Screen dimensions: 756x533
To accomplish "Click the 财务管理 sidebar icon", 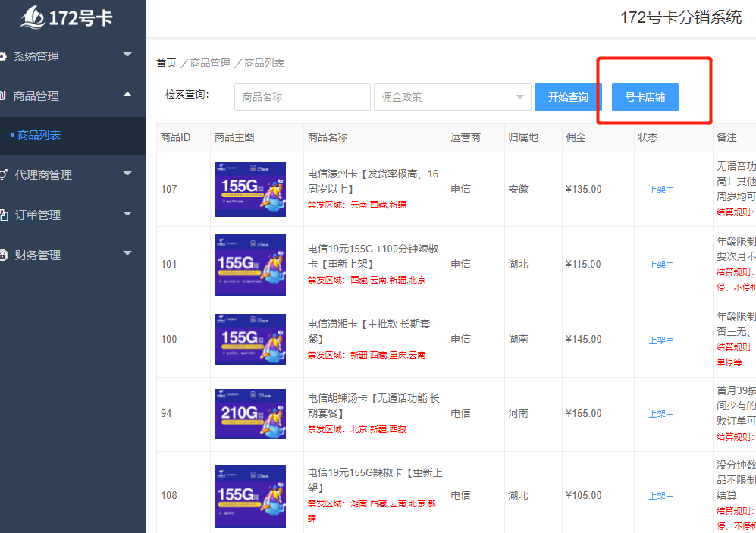I will pyautogui.click(x=4, y=255).
